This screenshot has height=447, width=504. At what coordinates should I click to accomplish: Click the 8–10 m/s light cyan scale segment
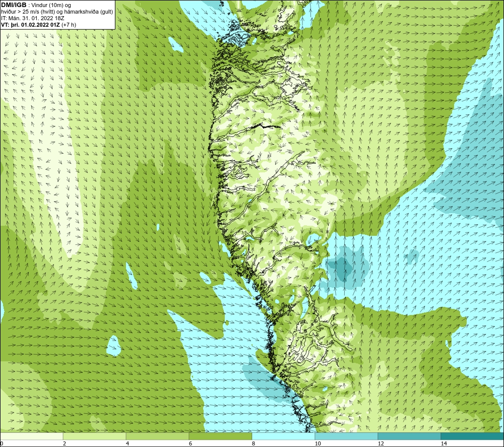click(x=283, y=436)
